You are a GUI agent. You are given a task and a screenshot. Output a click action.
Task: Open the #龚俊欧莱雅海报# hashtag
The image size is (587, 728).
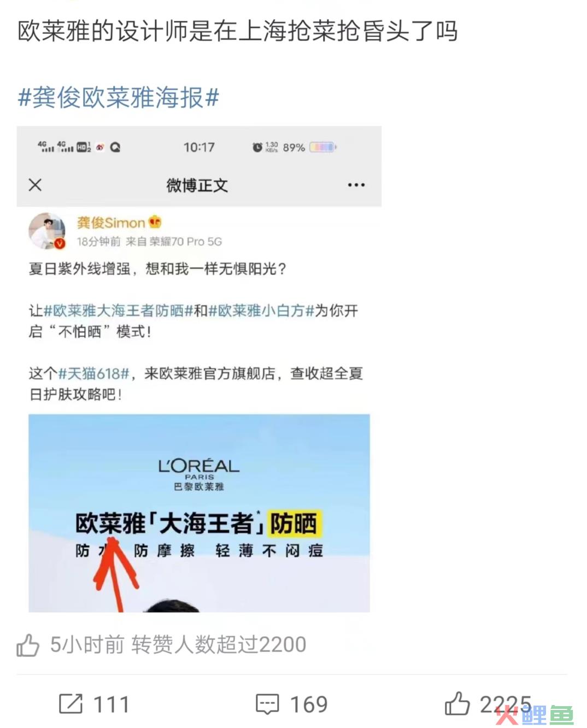(119, 98)
